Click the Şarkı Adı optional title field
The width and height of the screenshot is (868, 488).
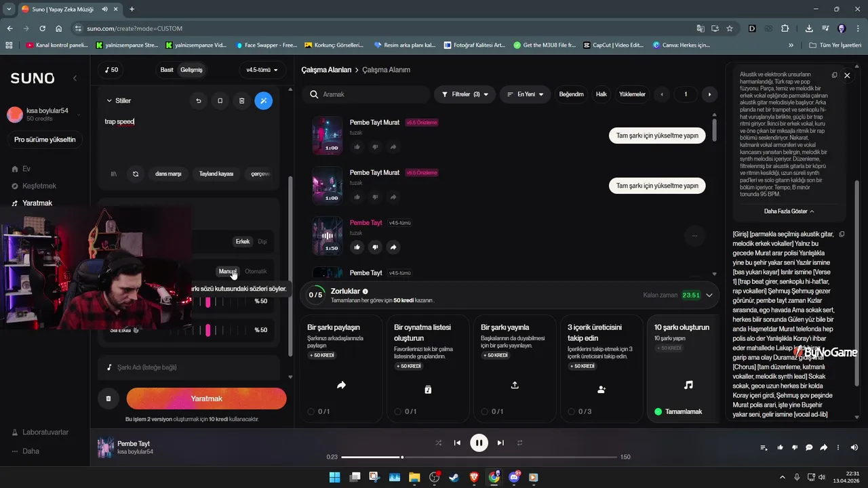(189, 367)
